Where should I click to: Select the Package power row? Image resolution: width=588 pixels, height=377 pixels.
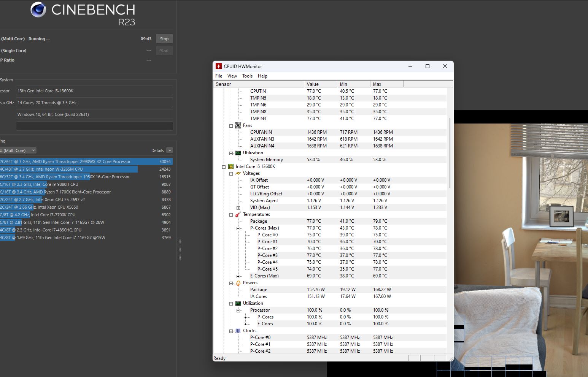[x=330, y=290]
